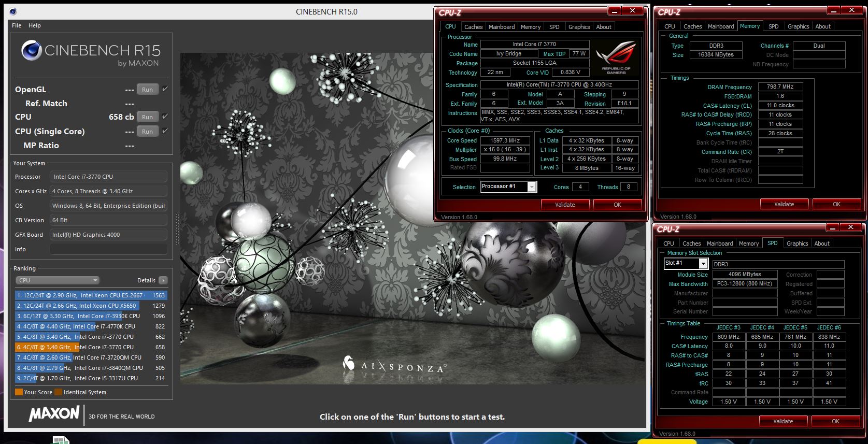This screenshot has height=444, width=868.
Task: Click the Cinebench title bar app icon
Action: click(x=13, y=11)
